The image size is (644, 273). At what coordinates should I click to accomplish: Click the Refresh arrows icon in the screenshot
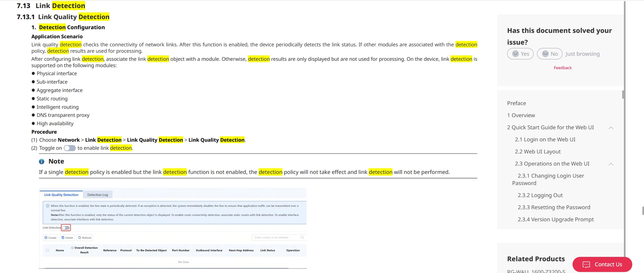(x=79, y=237)
